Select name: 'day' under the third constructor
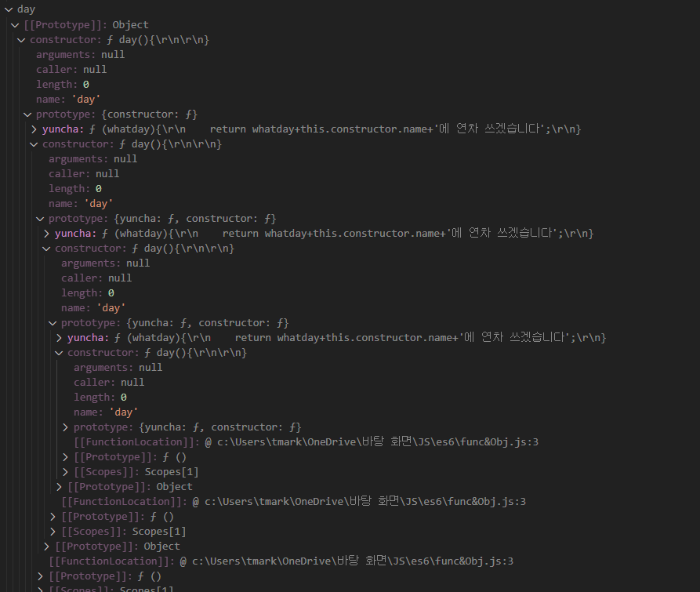 [93, 308]
